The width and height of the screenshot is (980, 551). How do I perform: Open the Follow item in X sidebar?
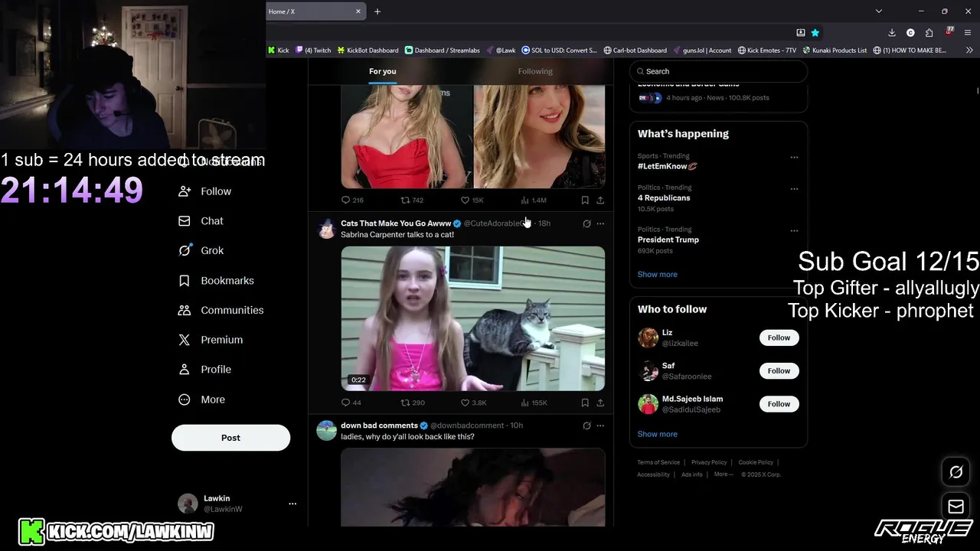tap(204, 191)
